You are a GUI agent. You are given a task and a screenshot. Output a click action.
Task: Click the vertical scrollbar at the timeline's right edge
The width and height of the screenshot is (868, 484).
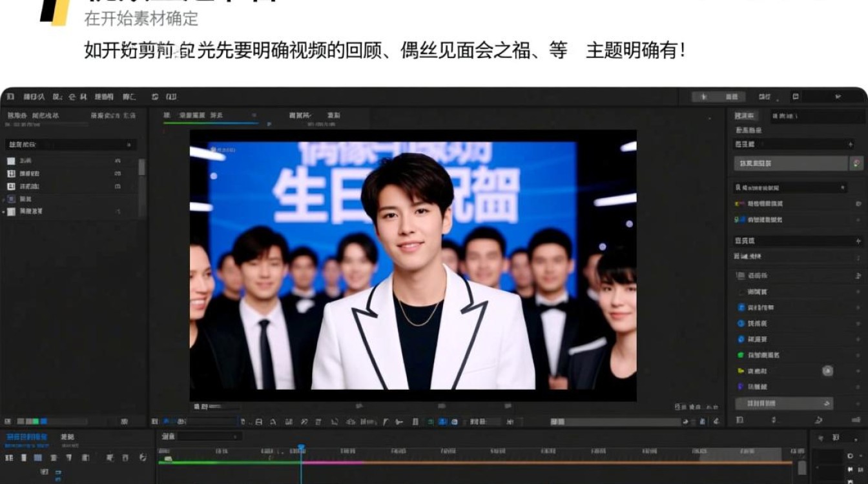801,467
